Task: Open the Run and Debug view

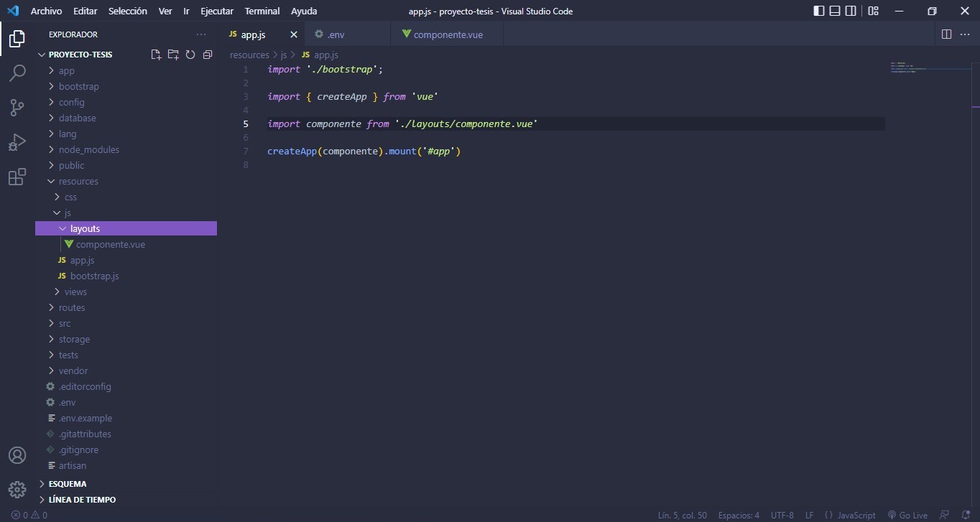Action: pos(17,142)
